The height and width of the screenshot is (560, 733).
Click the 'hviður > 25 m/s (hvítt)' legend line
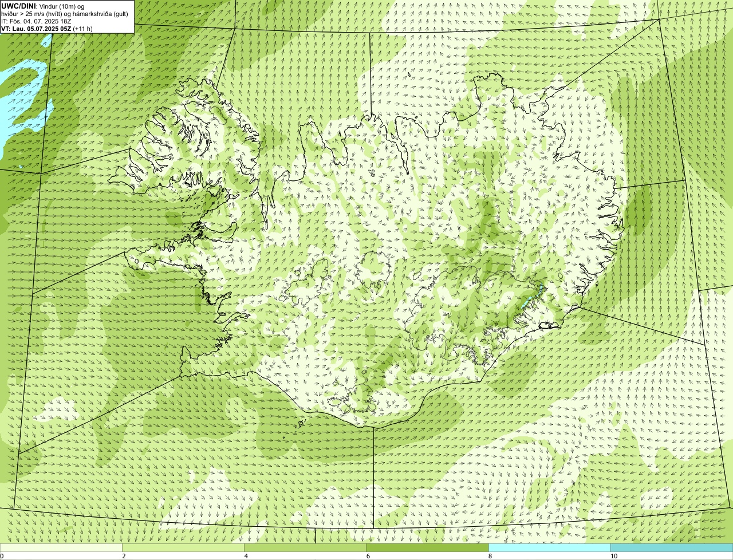tap(66, 13)
